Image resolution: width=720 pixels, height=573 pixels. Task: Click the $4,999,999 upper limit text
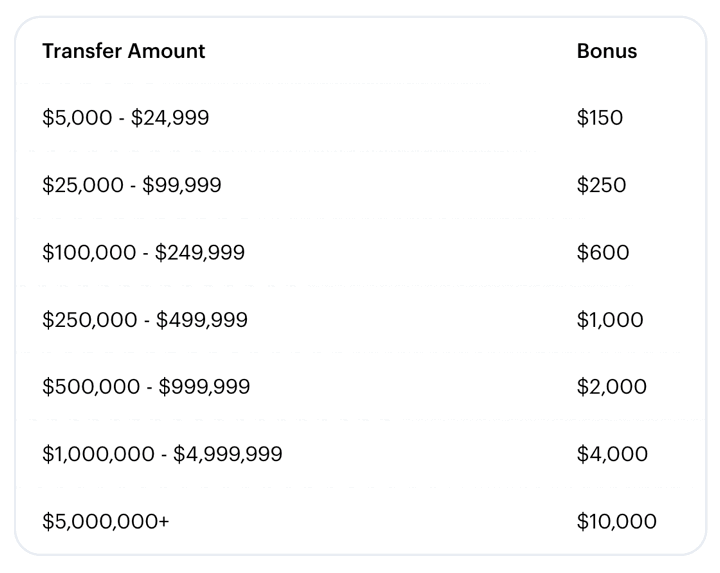pyautogui.click(x=228, y=454)
